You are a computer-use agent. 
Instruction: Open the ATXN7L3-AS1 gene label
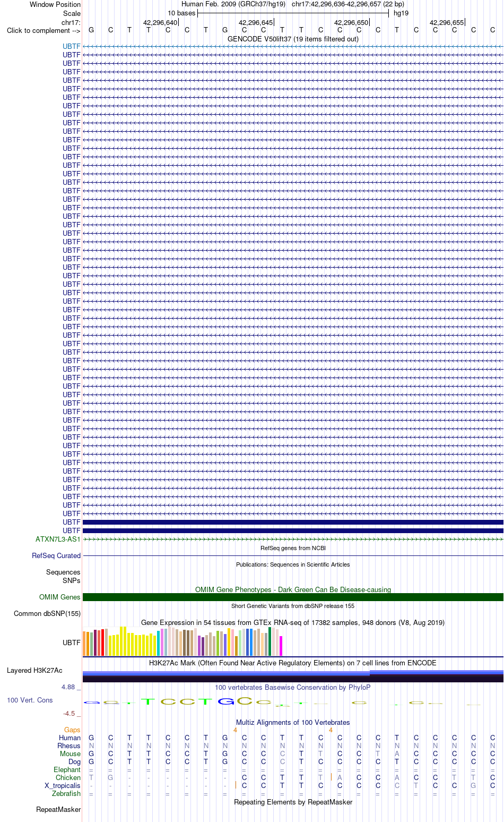(58, 539)
